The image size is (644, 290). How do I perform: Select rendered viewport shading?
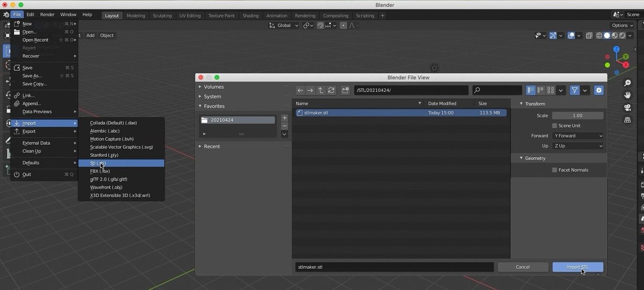(x=623, y=35)
